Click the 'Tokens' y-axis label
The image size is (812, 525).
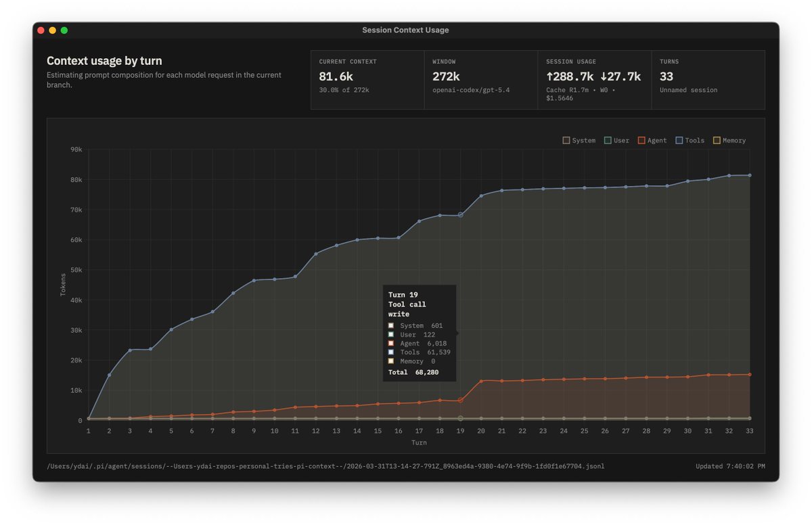coord(64,285)
